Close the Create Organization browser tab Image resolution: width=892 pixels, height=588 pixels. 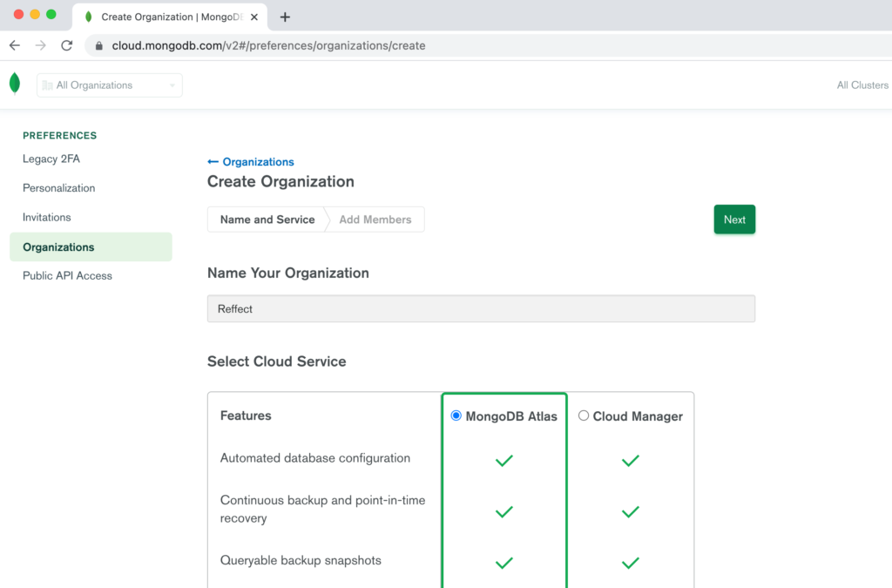[254, 17]
